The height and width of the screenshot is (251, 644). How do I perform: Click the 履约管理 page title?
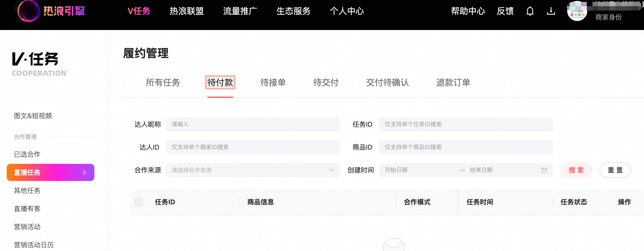146,53
